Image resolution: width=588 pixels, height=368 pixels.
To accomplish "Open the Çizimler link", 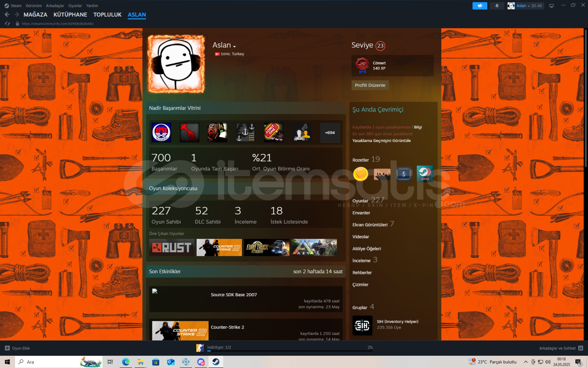I will tap(360, 285).
